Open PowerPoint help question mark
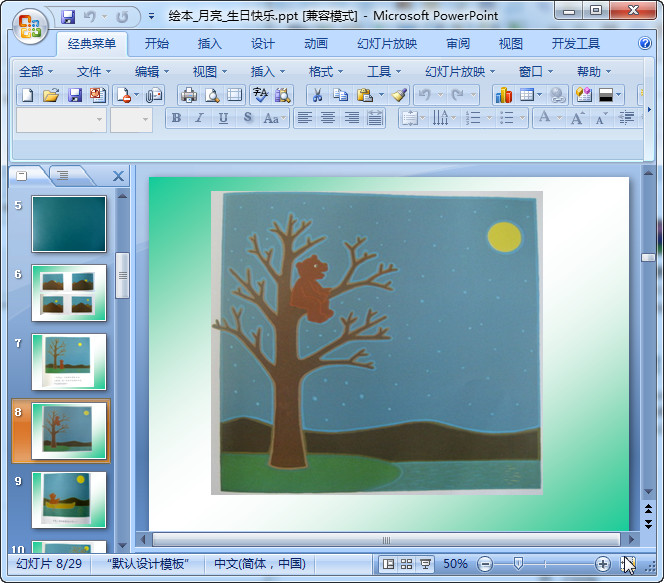 click(645, 43)
